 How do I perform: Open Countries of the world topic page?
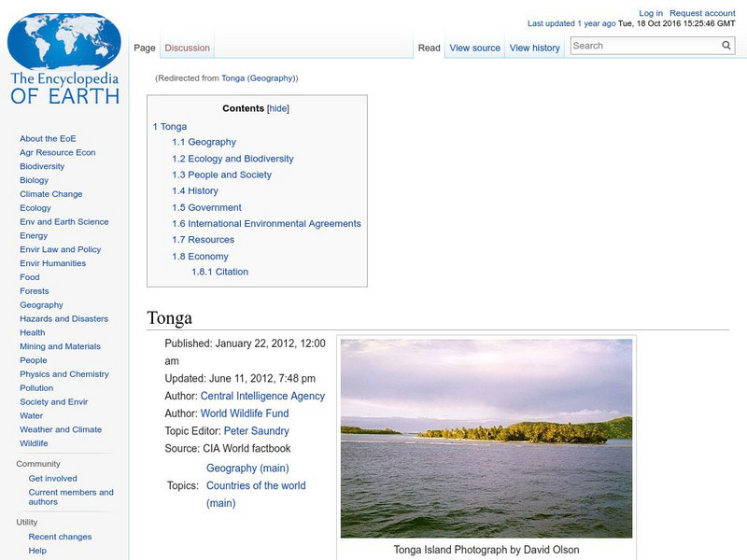pos(257,485)
